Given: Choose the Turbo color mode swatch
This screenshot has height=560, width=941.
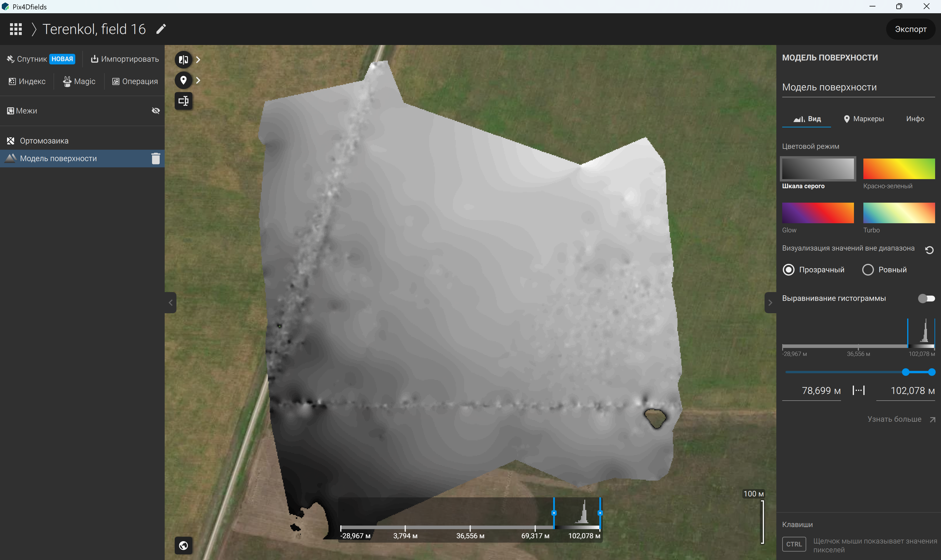Looking at the screenshot, I should coord(899,213).
